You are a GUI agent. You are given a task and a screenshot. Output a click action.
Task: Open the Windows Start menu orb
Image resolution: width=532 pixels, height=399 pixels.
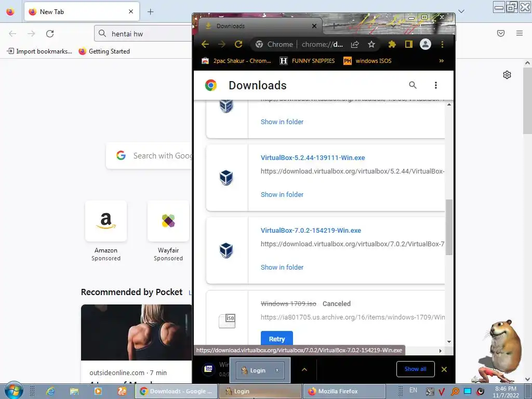click(14, 391)
